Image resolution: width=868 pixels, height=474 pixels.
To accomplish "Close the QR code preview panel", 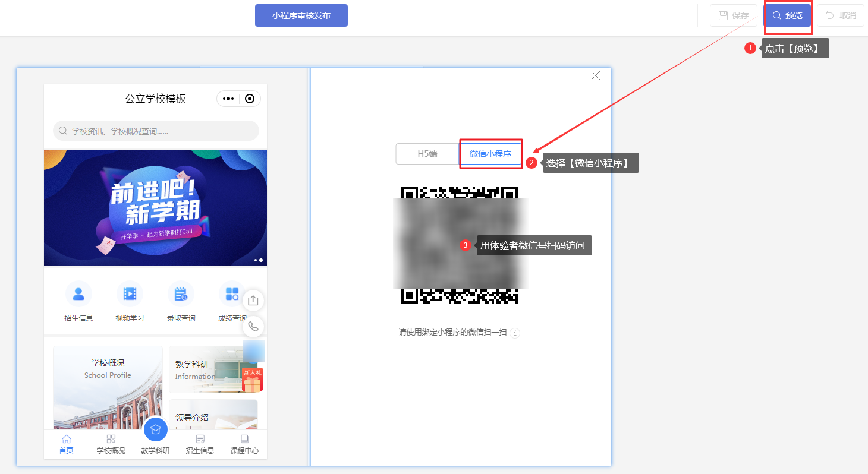I will pos(596,75).
